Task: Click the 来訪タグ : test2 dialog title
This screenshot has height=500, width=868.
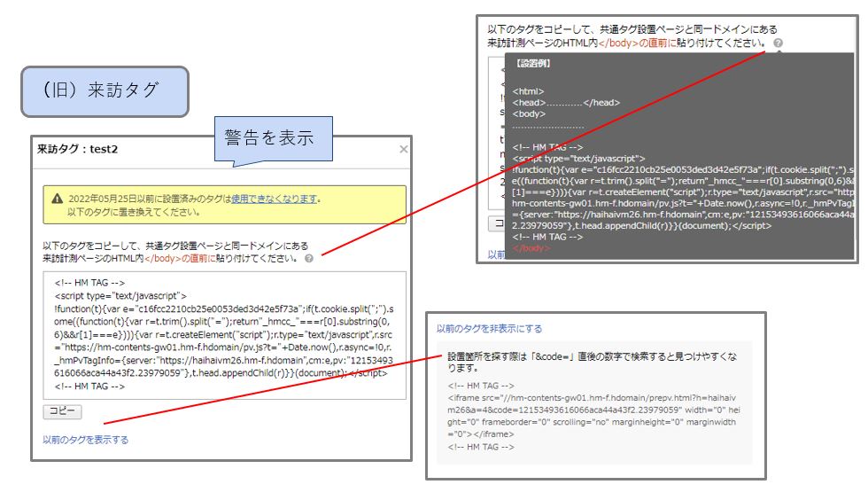Action: (78, 149)
